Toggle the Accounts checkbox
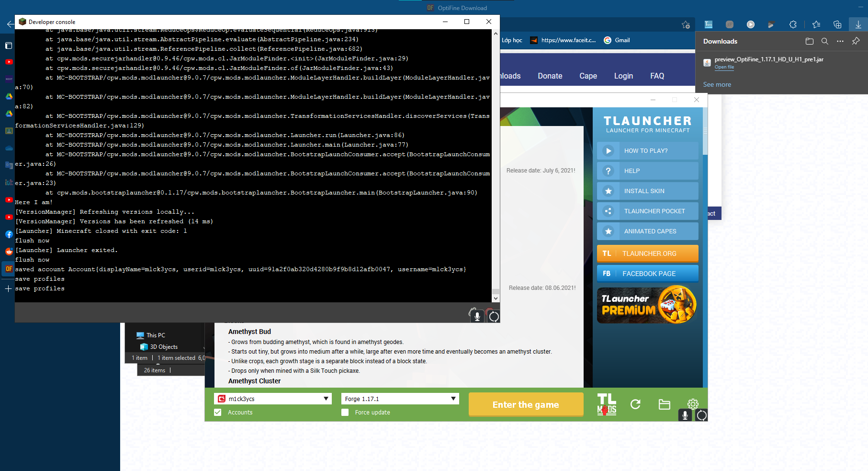The width and height of the screenshot is (868, 471). tap(218, 412)
